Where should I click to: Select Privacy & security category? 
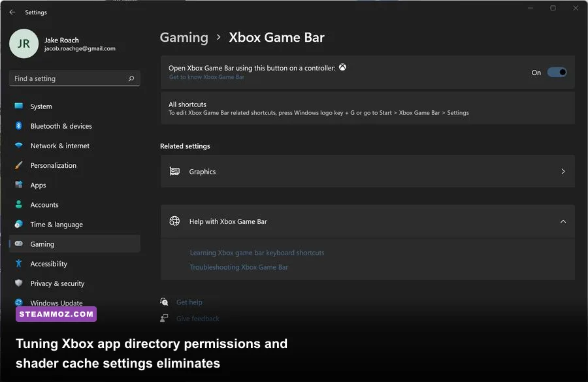pyautogui.click(x=74, y=283)
